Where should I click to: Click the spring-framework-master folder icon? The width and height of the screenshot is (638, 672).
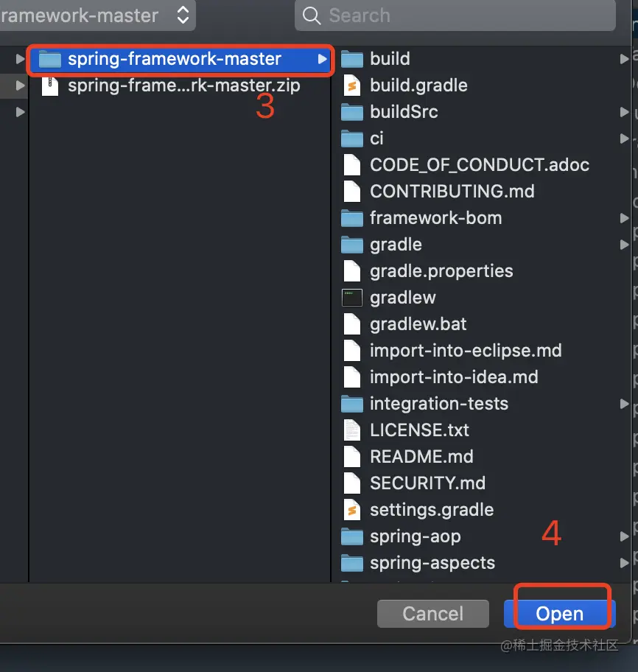49,59
